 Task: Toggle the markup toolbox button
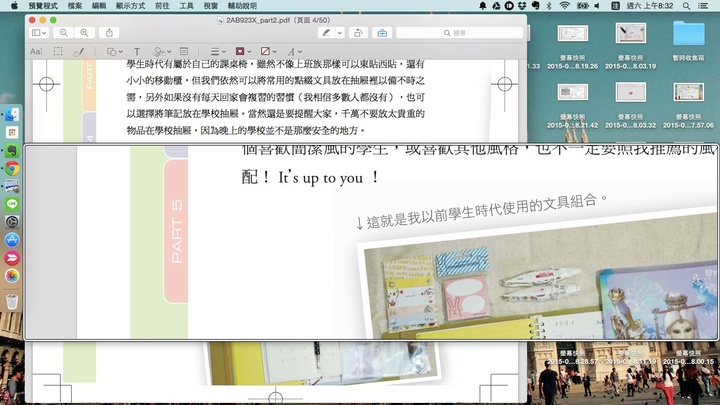pyautogui.click(x=382, y=33)
